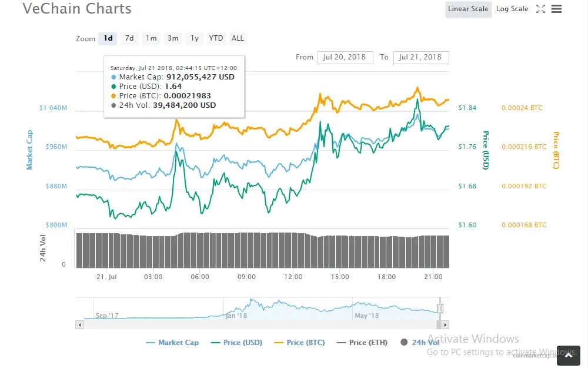Switch to Log Scale
This screenshot has width=588, height=368.
tap(512, 9)
